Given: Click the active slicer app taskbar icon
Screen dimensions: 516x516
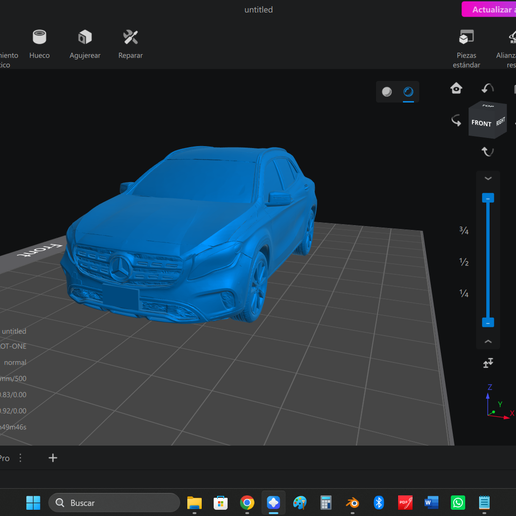Looking at the screenshot, I should [x=273, y=503].
